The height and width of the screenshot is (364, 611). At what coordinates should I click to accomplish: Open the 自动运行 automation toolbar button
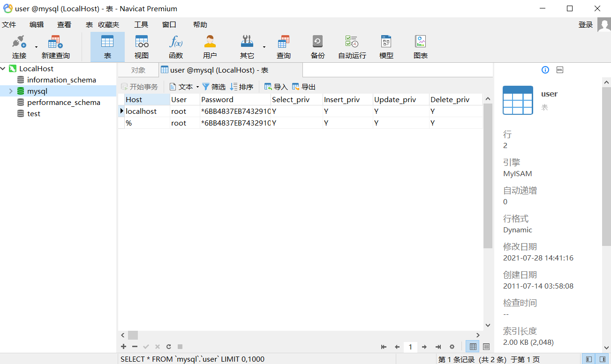point(352,47)
